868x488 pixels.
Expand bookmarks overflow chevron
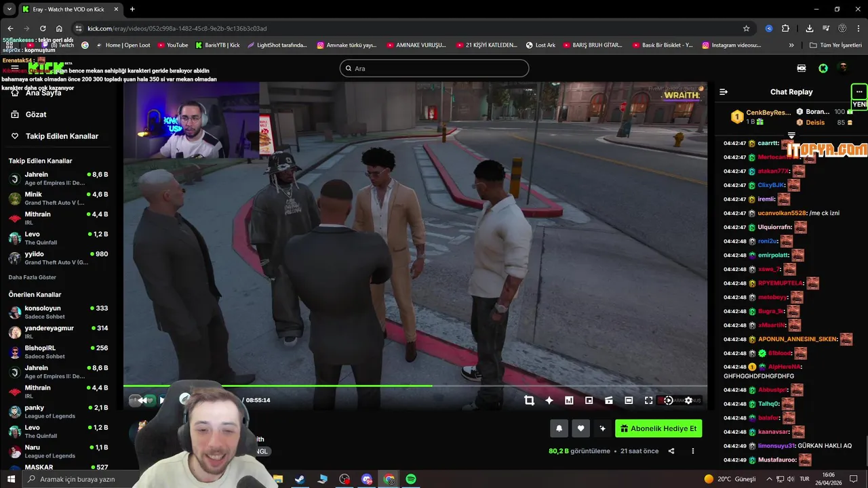pyautogui.click(x=791, y=45)
